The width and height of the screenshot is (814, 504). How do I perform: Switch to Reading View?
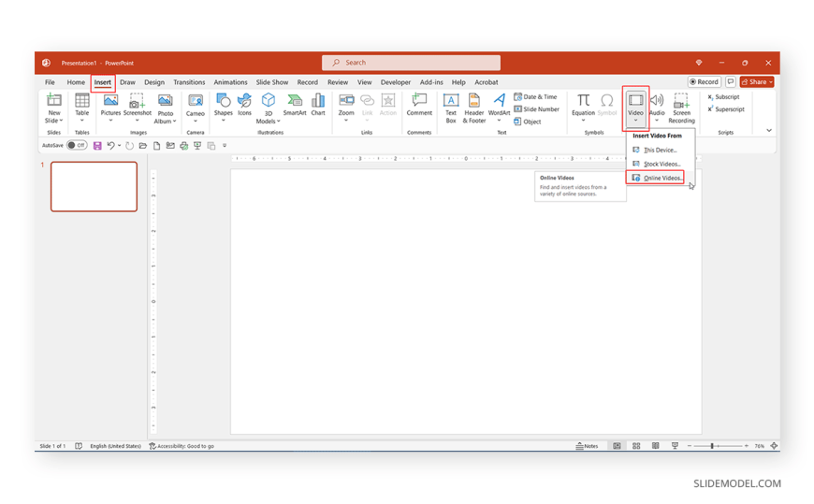[656, 446]
